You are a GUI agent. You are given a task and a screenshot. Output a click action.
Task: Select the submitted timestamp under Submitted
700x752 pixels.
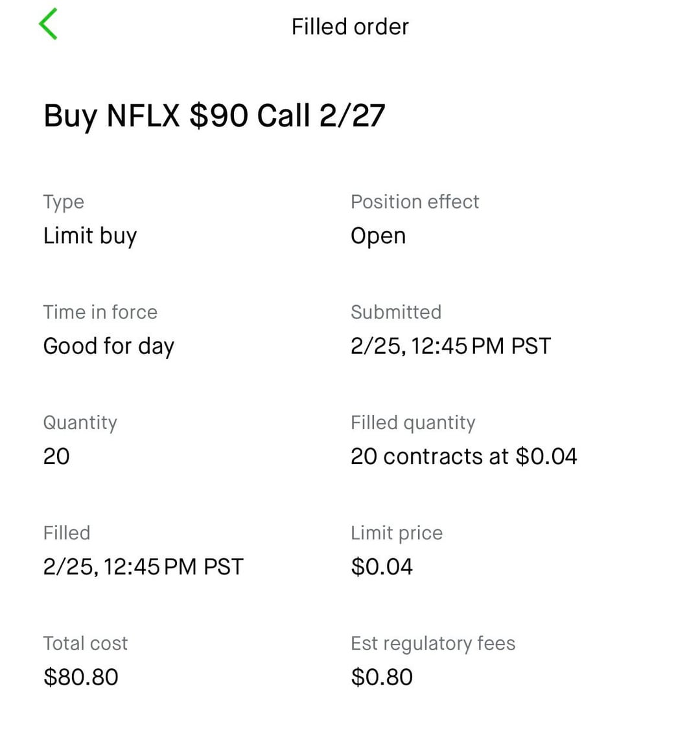coord(450,346)
